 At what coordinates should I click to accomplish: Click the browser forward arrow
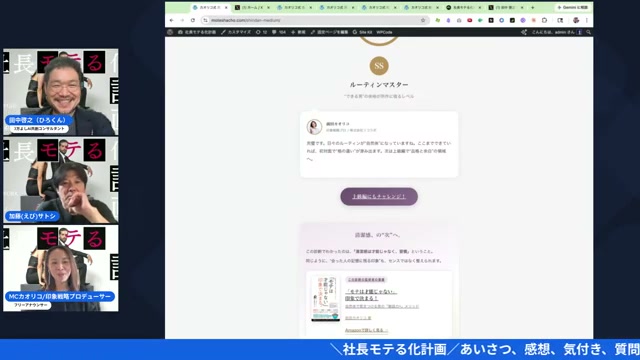click(182, 20)
